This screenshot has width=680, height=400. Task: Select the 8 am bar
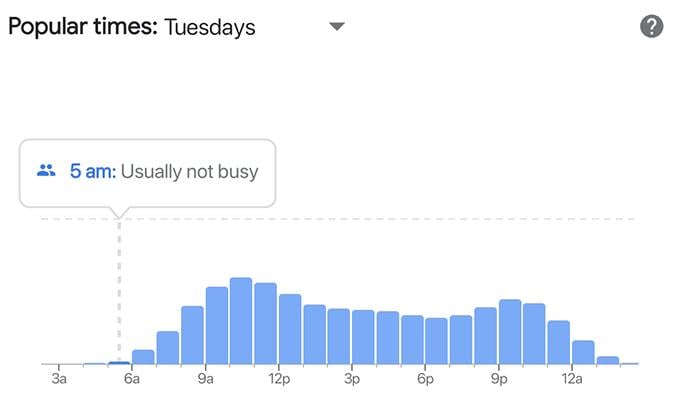click(x=192, y=335)
